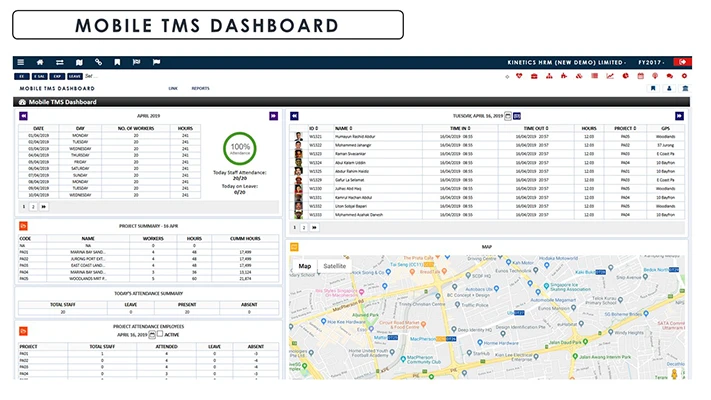
Task: Toggle the ACTIVE checkbox
Action: pos(160,334)
